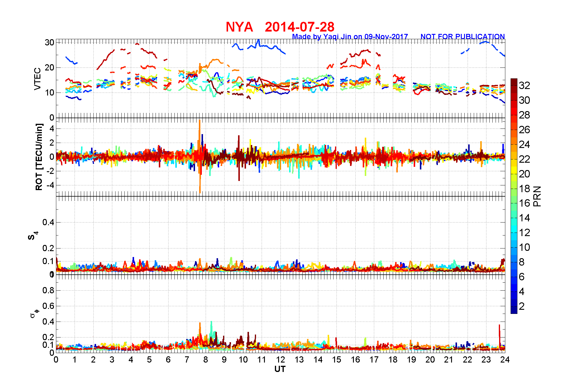
Task: Select ROT axis tick label "0"
Action: (x=52, y=157)
